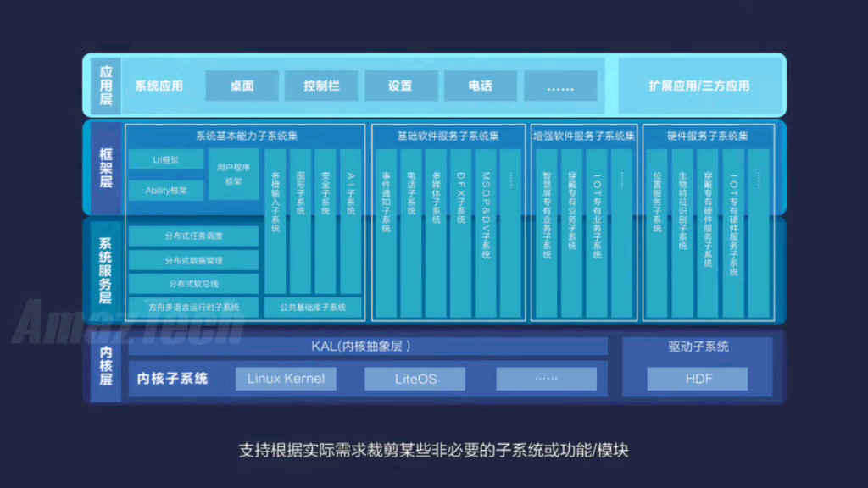
Task: Click the Ability框架 block
Action: [166, 191]
